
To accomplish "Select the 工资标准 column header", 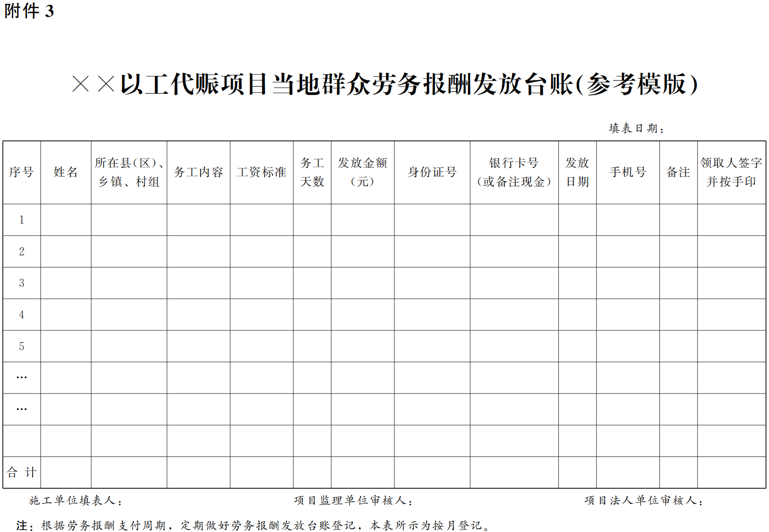I will [x=261, y=172].
